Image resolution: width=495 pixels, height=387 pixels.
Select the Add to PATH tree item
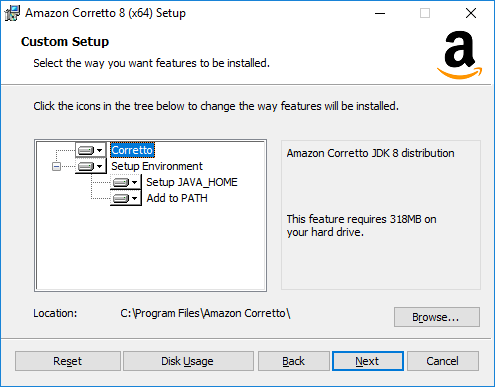click(x=177, y=198)
